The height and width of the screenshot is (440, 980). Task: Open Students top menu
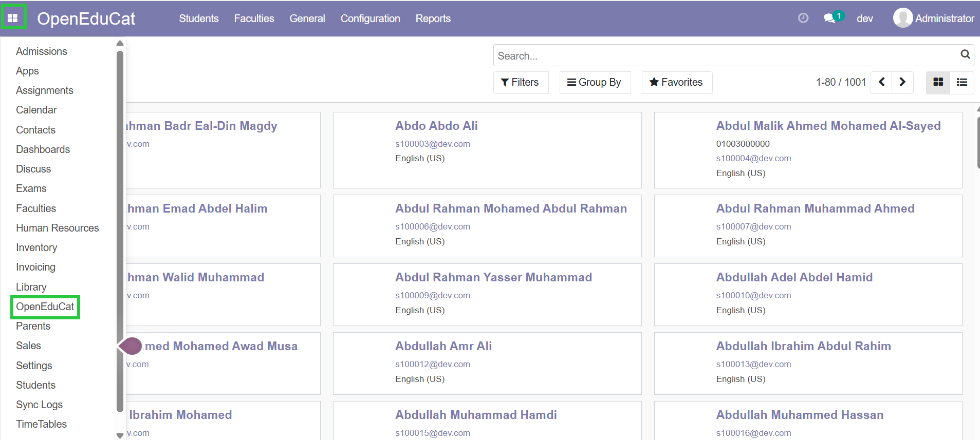click(199, 18)
